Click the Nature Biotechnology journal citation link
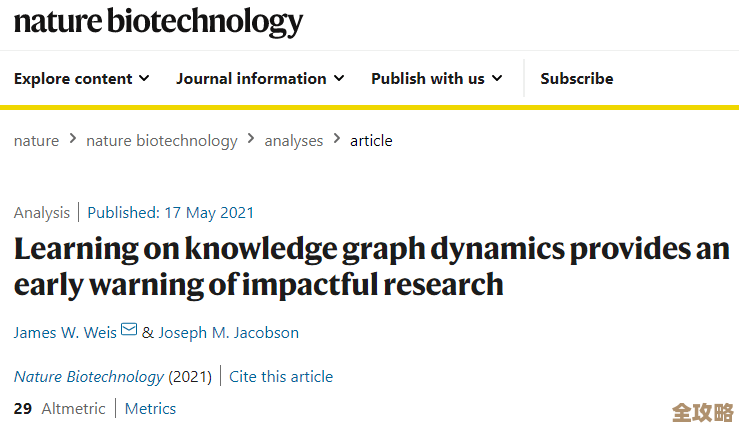739x431 pixels. click(x=89, y=377)
